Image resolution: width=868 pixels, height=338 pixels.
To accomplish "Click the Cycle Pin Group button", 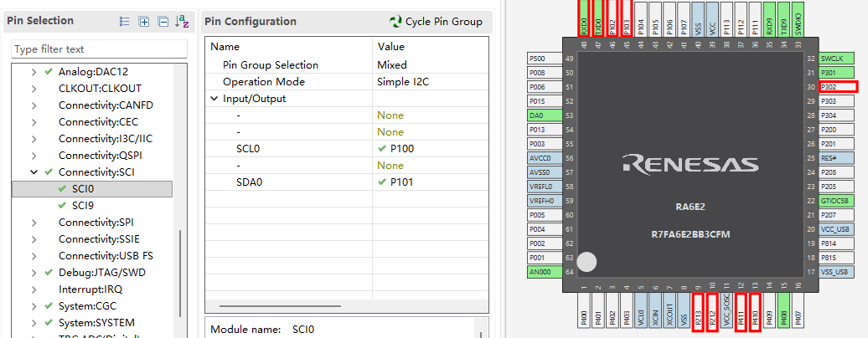I will tap(436, 22).
